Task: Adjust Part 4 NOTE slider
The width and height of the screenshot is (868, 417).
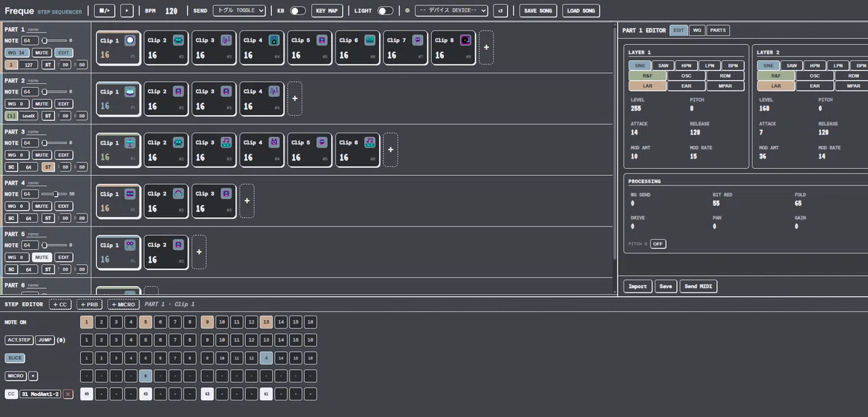Action: (54, 194)
